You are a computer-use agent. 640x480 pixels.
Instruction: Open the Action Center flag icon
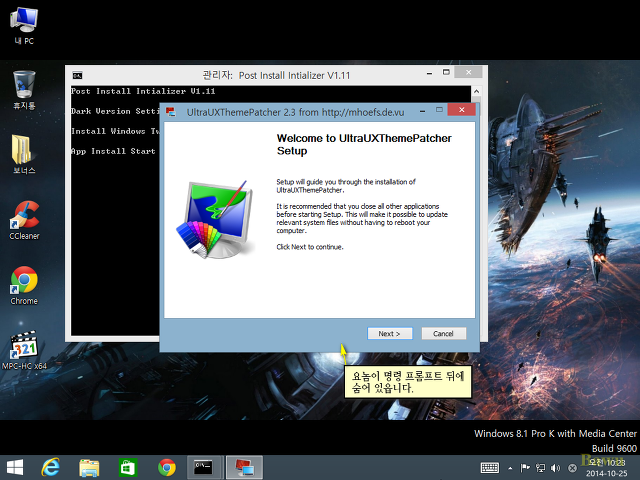pyautogui.click(x=525, y=468)
